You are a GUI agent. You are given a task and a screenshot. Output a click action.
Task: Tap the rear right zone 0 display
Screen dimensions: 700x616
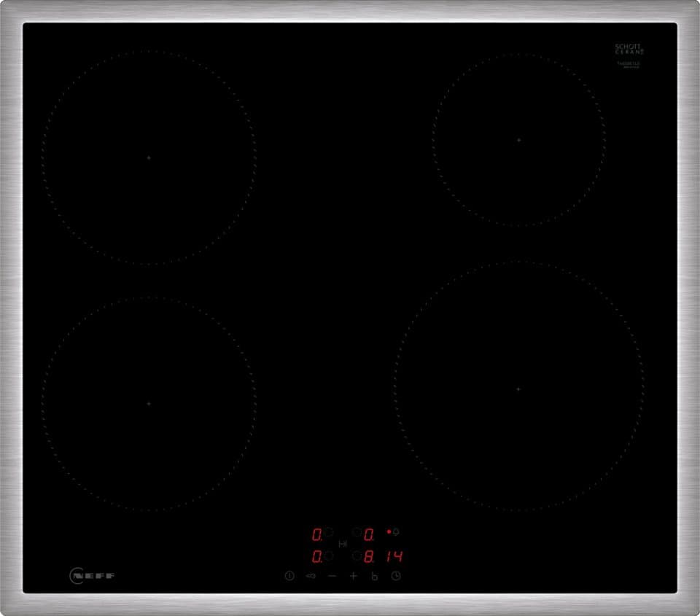(369, 534)
